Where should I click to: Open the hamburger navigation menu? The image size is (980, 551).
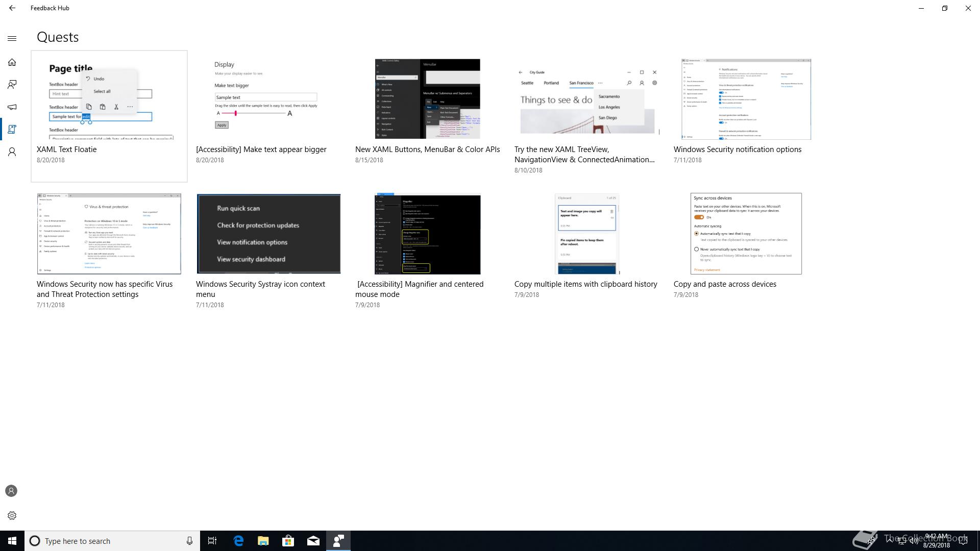point(12,38)
